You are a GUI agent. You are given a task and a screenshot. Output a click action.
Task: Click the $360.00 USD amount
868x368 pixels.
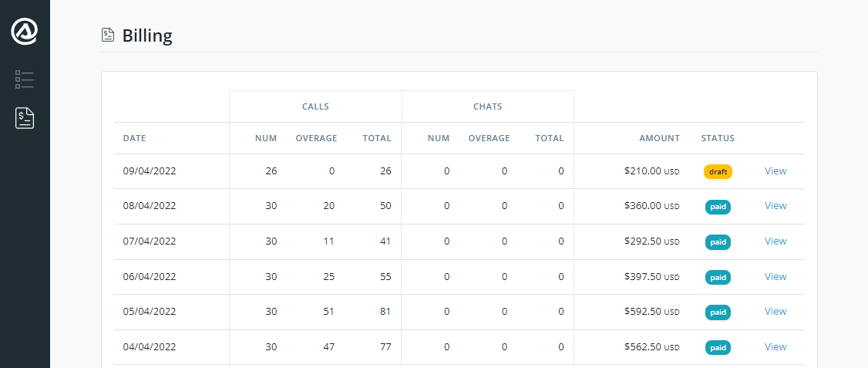651,206
